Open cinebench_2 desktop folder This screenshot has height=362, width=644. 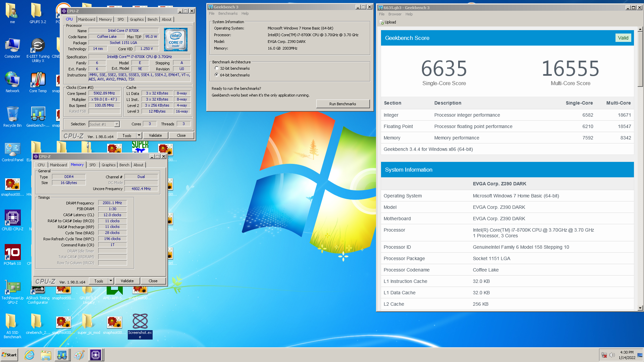(38, 324)
